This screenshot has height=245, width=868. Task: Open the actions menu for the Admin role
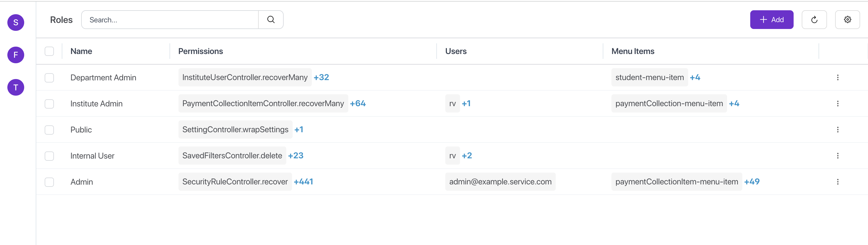pos(838,182)
